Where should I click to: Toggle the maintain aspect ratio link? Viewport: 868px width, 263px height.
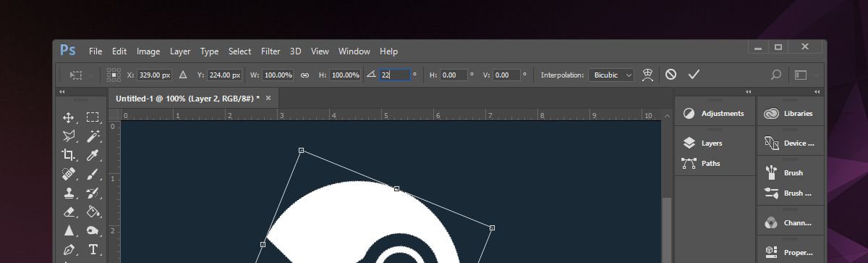tap(305, 75)
